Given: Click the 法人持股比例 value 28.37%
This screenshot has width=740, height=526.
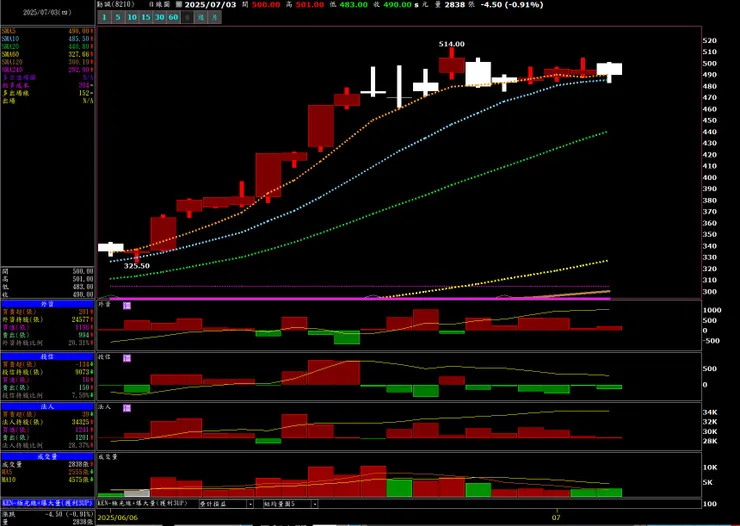Looking at the screenshot, I should [81, 445].
